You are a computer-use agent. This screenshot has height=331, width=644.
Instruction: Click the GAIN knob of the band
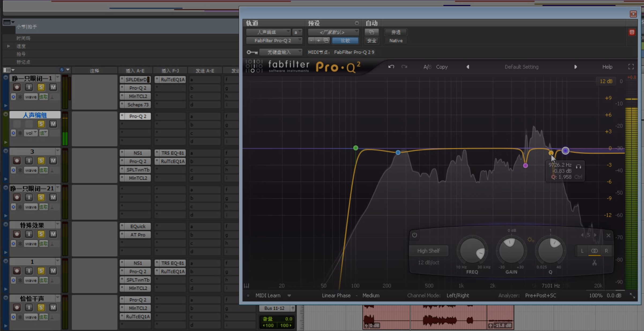[x=511, y=251]
